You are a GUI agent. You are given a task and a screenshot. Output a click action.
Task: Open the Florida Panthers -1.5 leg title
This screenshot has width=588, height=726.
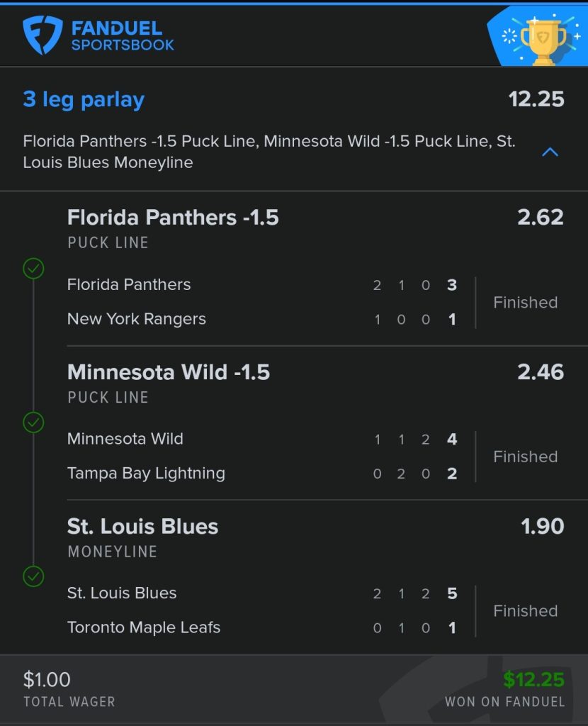click(x=173, y=217)
